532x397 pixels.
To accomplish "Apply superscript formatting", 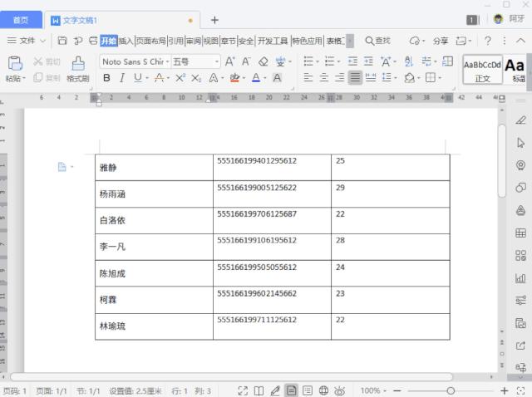I will point(180,78).
